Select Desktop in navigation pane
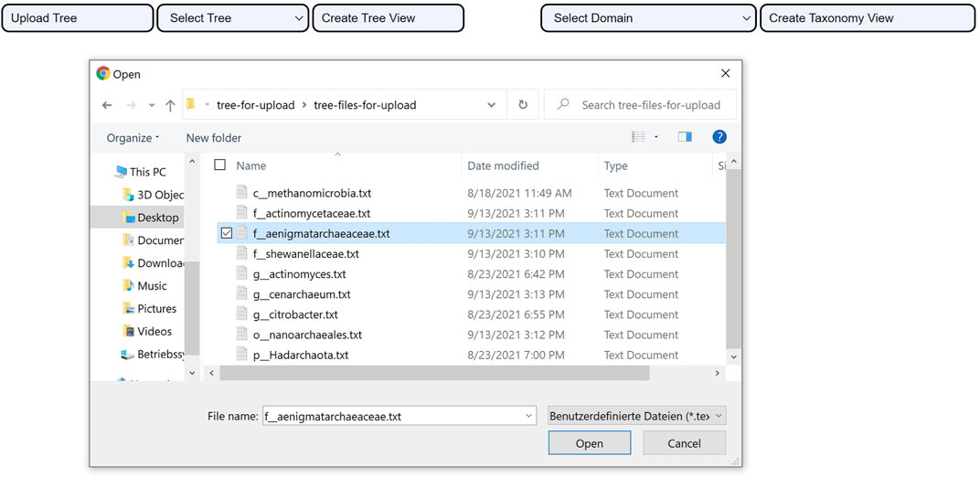Viewport: 980px width, 478px height. [x=151, y=218]
